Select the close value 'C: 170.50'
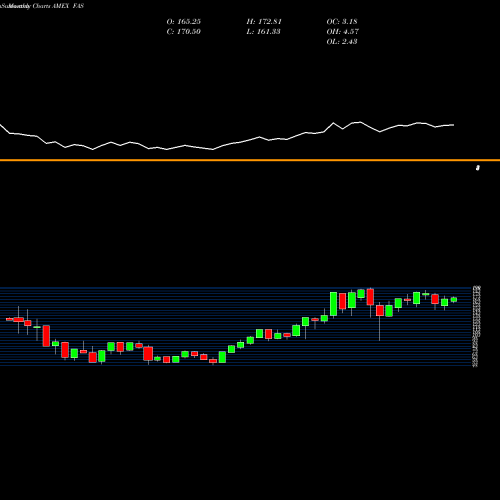Image resolution: width=500 pixels, height=500 pixels. pos(184,32)
